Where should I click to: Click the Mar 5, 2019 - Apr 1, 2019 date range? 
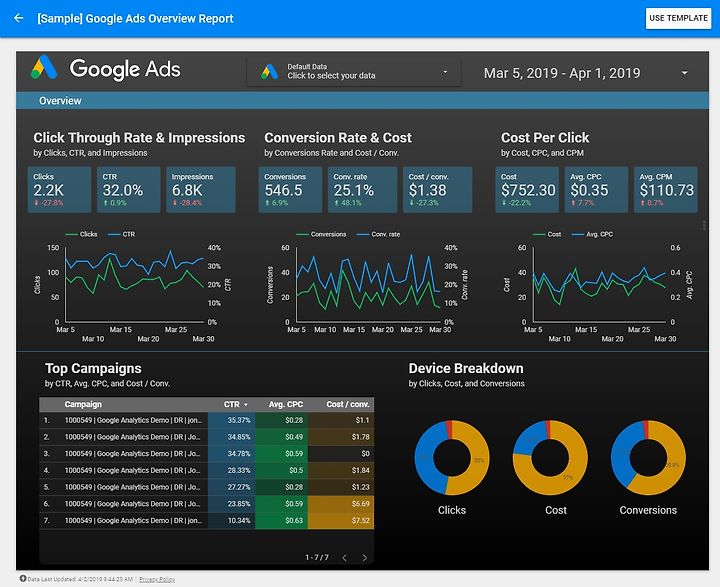(x=562, y=73)
